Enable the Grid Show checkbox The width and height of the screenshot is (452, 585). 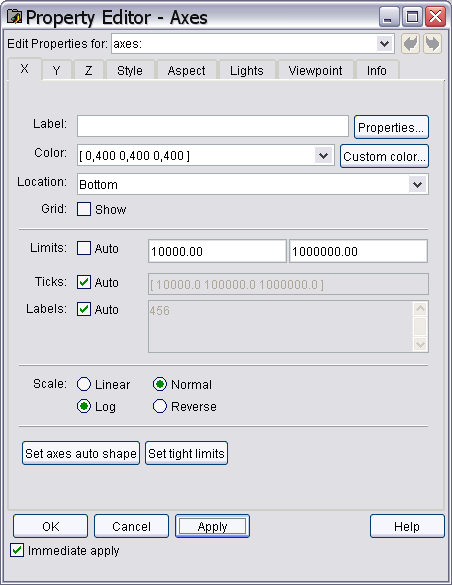[x=84, y=209]
